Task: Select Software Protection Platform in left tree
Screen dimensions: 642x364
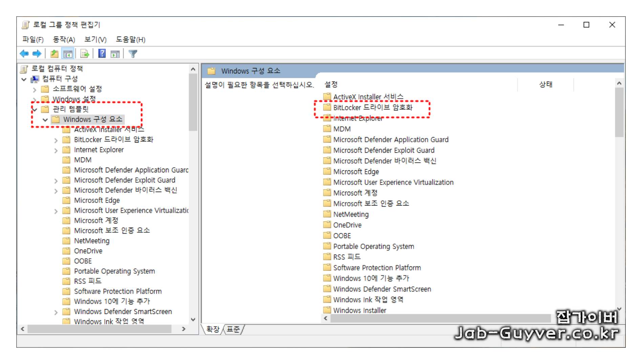Action: pos(118,291)
